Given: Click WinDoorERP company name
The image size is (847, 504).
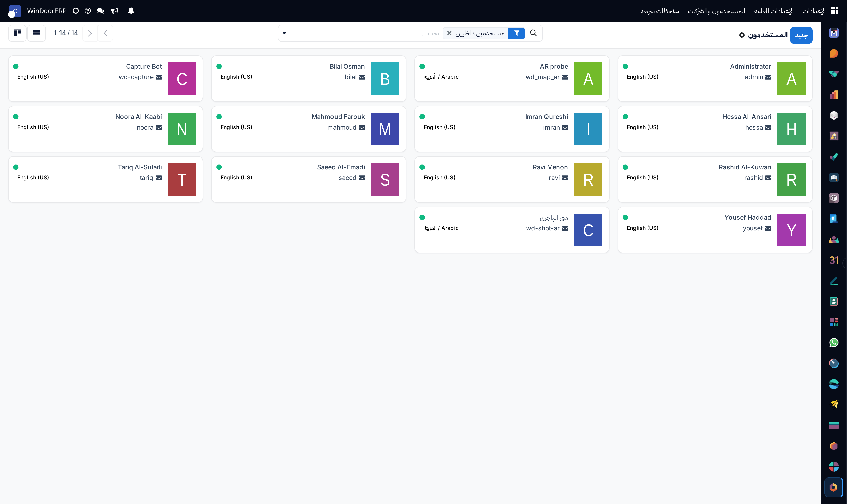Looking at the screenshot, I should pos(47,11).
